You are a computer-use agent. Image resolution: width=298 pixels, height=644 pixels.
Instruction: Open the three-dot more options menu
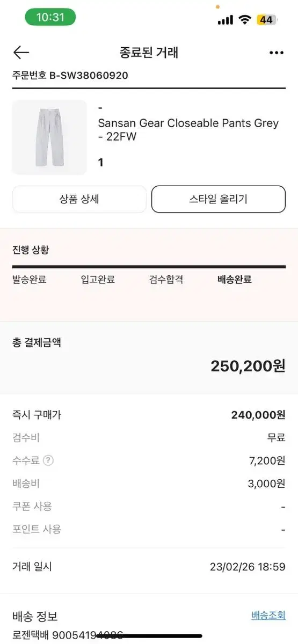pos(276,53)
